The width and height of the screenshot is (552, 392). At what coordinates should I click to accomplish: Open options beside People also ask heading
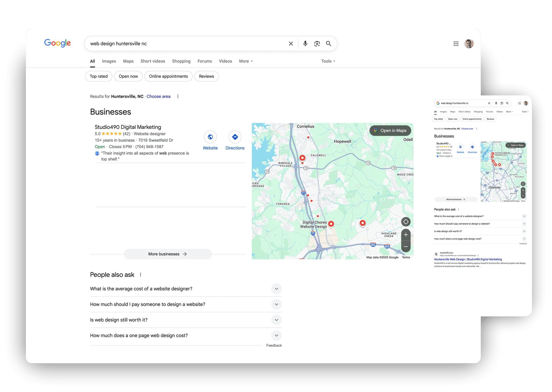pos(140,275)
